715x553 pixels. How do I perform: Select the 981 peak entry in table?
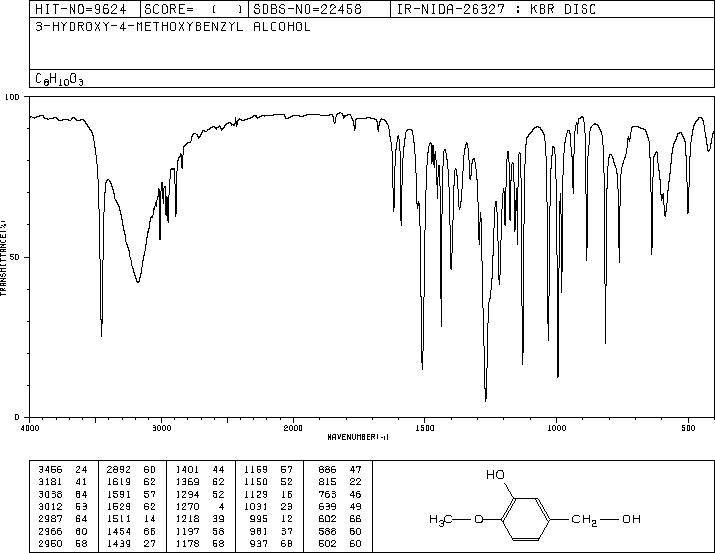271,532
